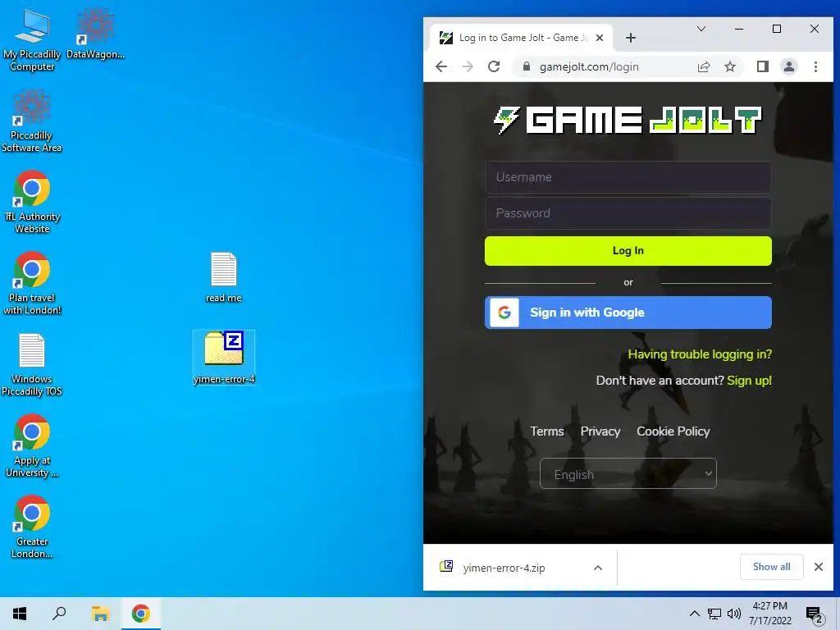Reload the Game Jolt login page
Viewport: 840px width, 630px height.
pyautogui.click(x=494, y=66)
